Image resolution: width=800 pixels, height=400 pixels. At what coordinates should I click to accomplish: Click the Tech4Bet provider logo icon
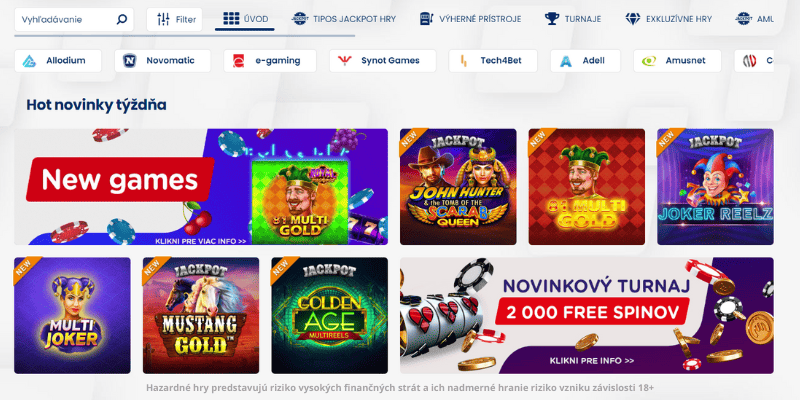[x=464, y=61]
